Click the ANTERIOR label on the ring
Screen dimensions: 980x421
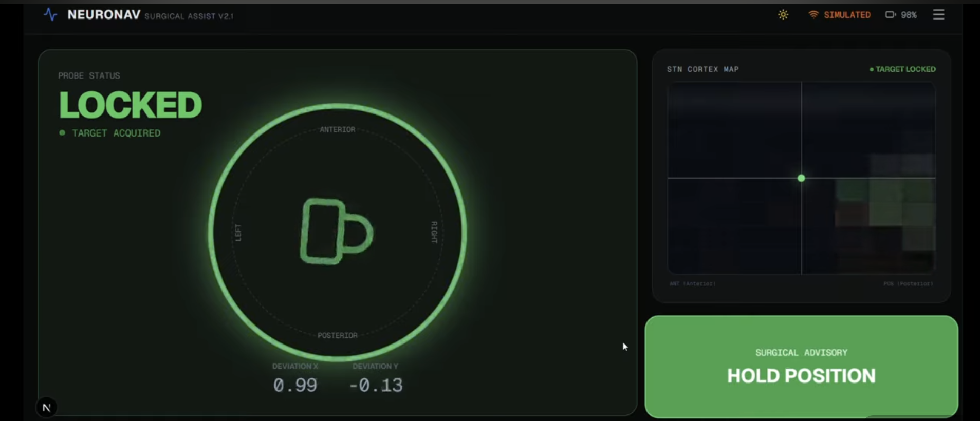337,129
